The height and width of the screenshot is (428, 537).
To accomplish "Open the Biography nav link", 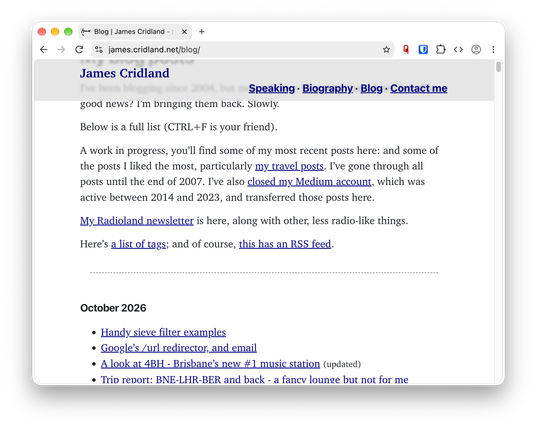I will pos(327,88).
